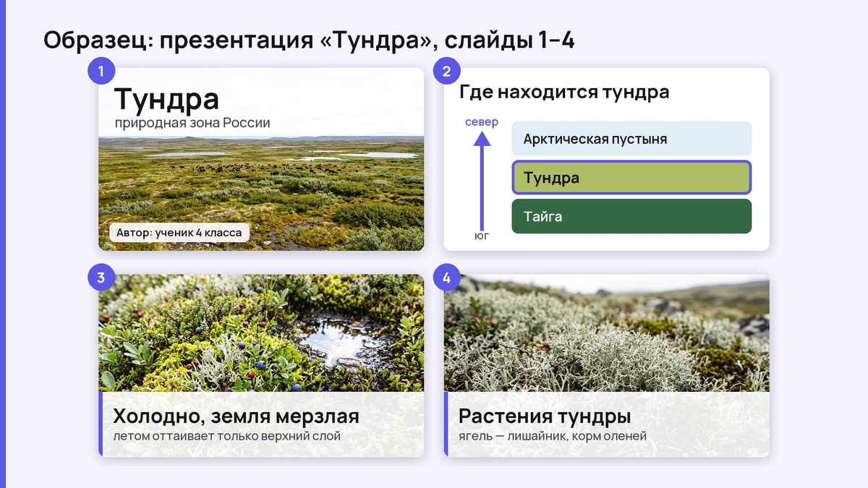Open the photo of a puddle among berries and moss
The height and width of the screenshot is (488, 868).
(x=261, y=334)
